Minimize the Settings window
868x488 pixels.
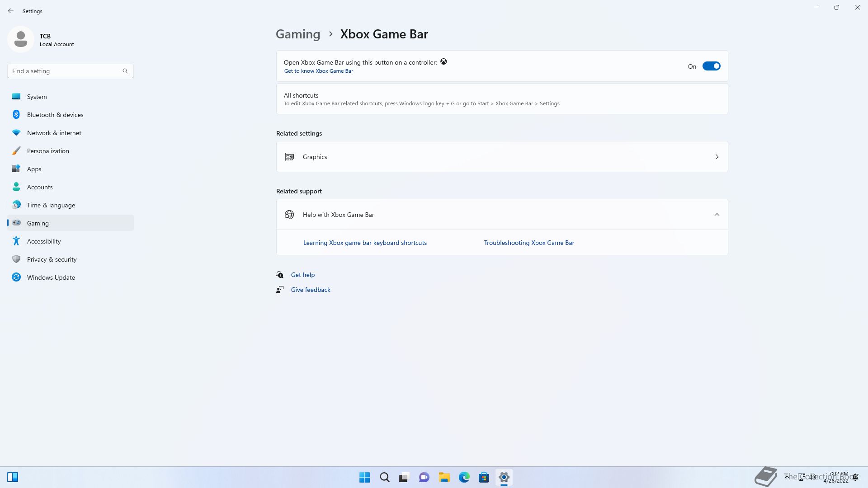[x=816, y=7]
